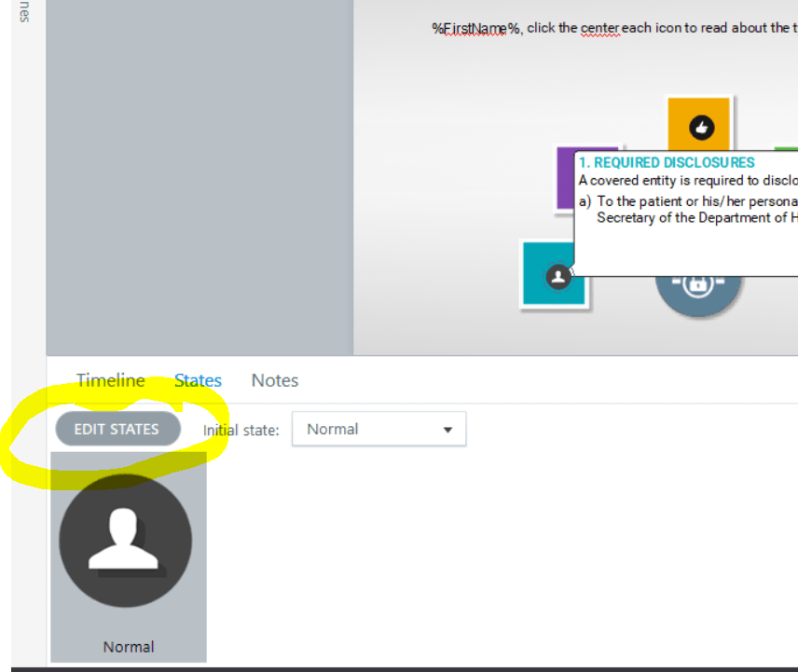Click the %FirstName% instruction text
798x672 pixels.
pos(614,28)
